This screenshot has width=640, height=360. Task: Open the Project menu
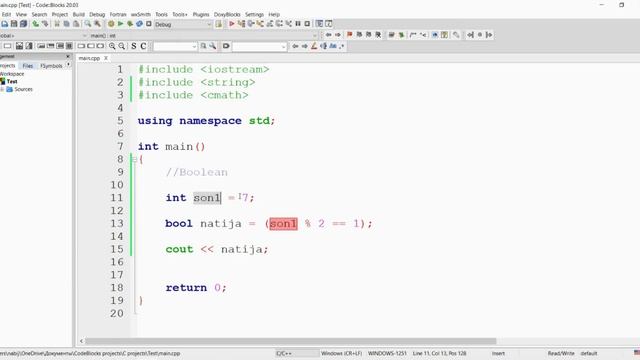(x=60, y=14)
